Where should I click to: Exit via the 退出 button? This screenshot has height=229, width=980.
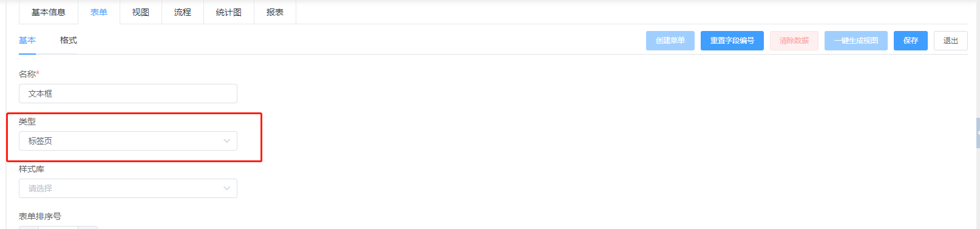951,41
